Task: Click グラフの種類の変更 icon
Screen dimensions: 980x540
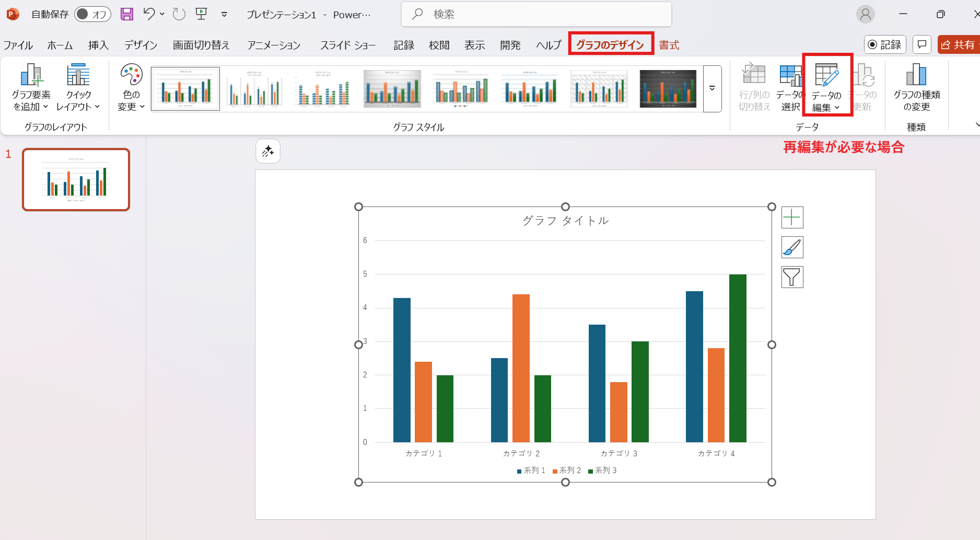Action: [x=916, y=87]
